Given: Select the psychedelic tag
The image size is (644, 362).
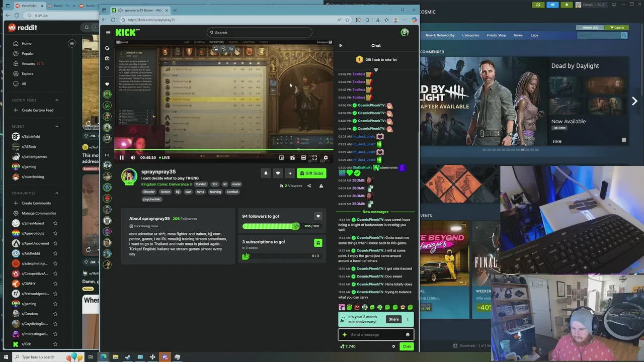Looking at the screenshot, I should click(152, 199).
